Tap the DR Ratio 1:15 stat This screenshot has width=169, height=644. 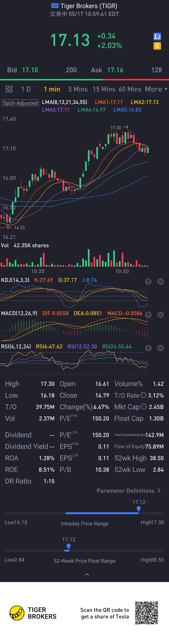coord(30,481)
